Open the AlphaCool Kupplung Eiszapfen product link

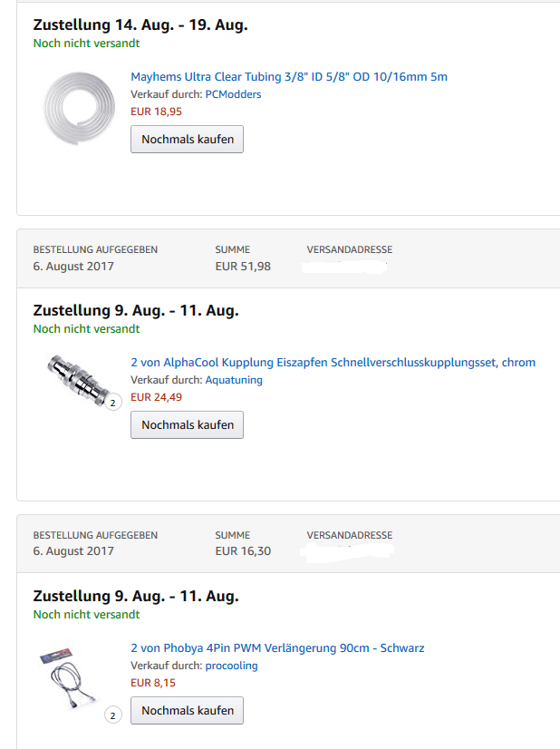(x=333, y=363)
